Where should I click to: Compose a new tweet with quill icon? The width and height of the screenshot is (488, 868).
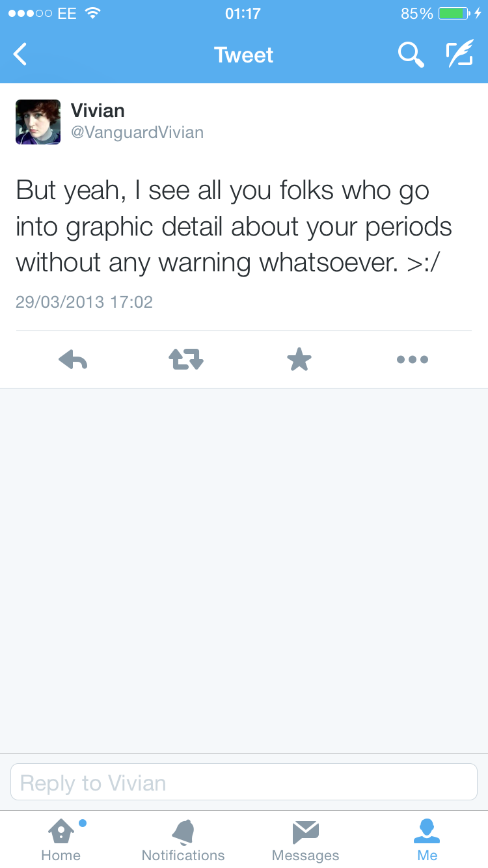point(459,55)
